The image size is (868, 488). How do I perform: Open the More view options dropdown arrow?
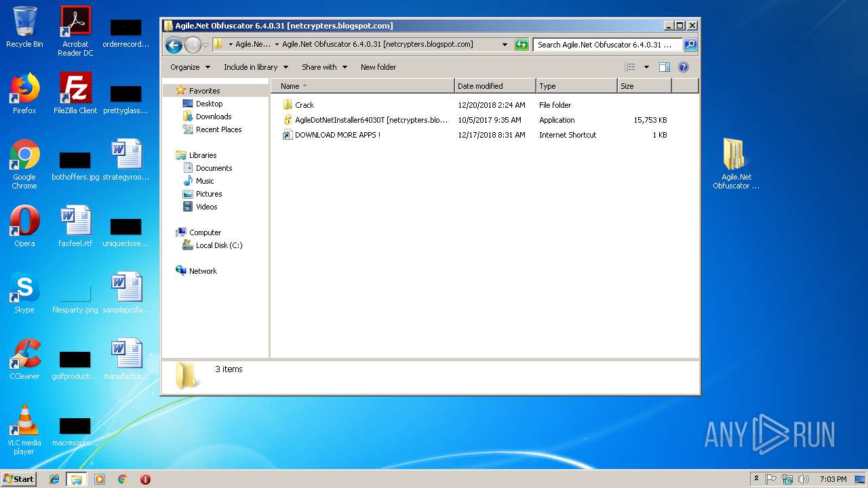[x=646, y=67]
